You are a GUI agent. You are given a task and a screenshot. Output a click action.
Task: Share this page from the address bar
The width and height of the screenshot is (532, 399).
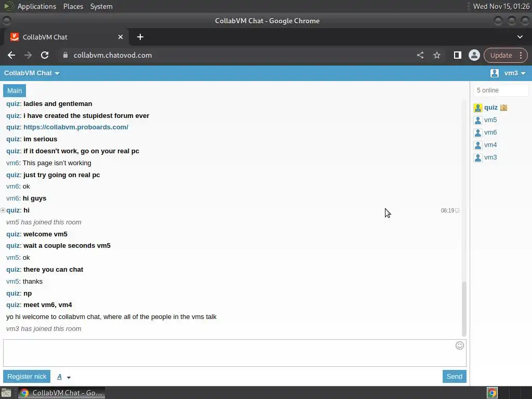click(x=420, y=55)
